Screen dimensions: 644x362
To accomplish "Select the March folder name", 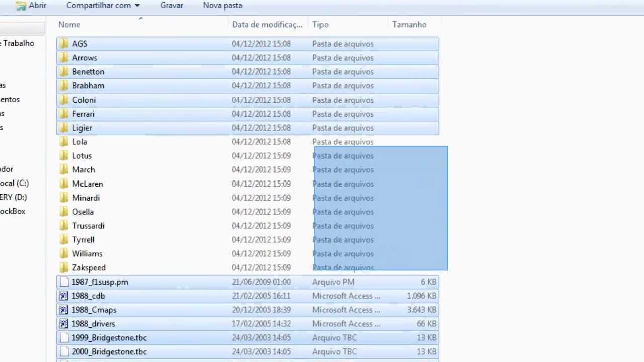I will (84, 170).
